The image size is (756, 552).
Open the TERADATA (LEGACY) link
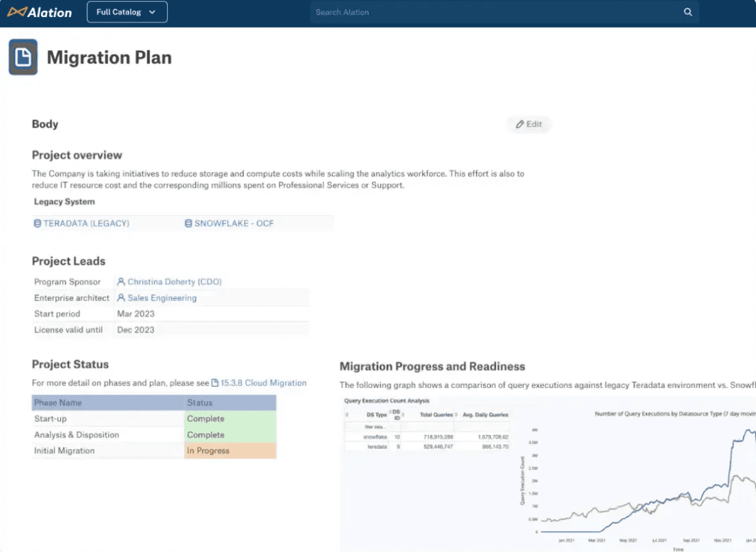tap(82, 223)
